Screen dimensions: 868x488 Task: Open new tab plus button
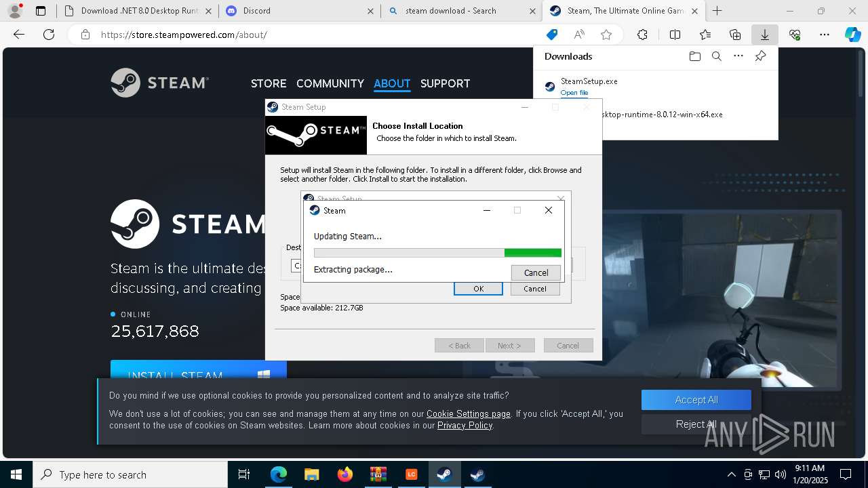point(717,11)
